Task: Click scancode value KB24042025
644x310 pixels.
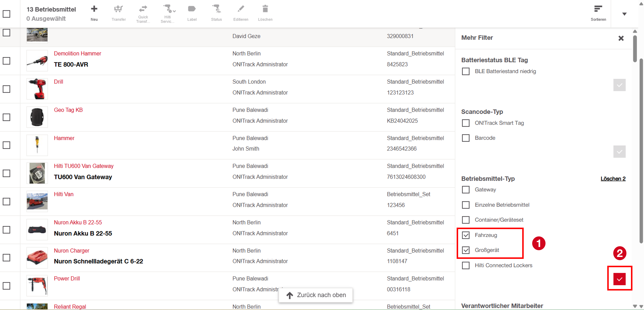Action: coord(402,121)
